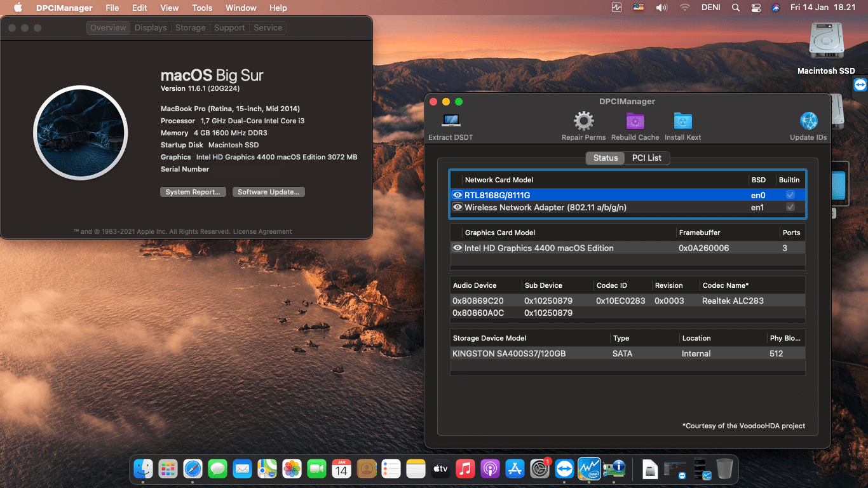Screen dimensions: 868x488
Task: Open Install Kext in DPCIManager toolbar
Action: [683, 121]
